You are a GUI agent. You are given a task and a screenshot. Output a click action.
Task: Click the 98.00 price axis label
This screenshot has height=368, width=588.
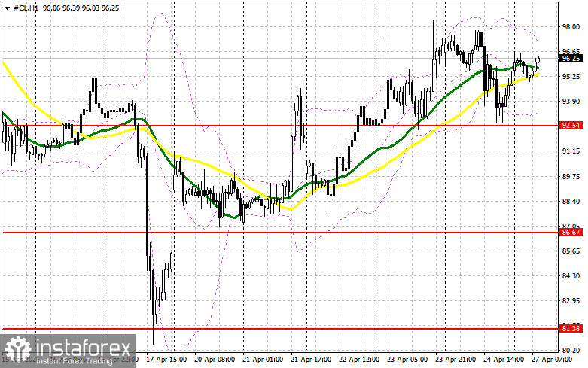(571, 27)
